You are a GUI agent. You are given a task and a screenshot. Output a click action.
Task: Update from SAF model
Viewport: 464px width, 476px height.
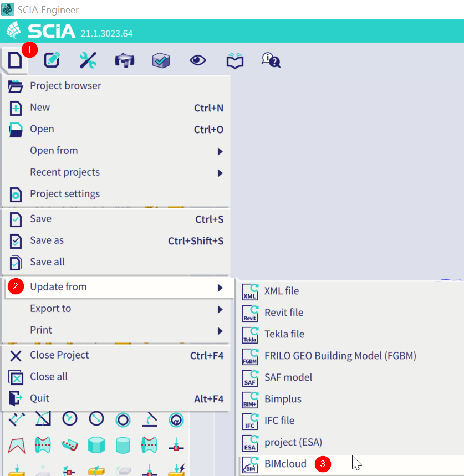click(351, 377)
